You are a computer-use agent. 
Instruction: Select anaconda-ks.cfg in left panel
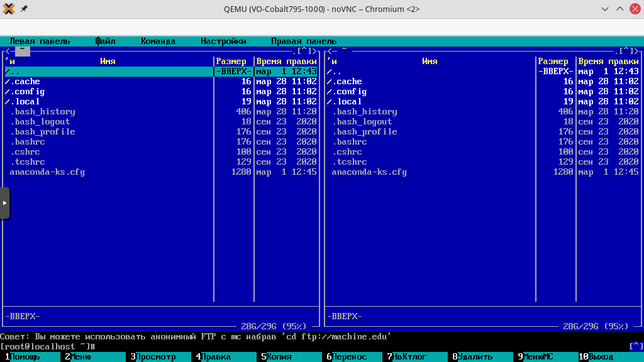(161, 172)
